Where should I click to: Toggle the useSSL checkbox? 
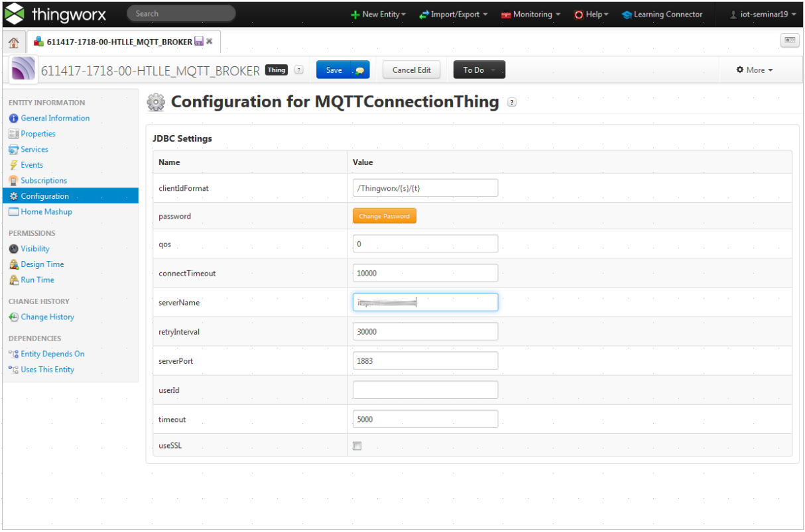pos(357,446)
